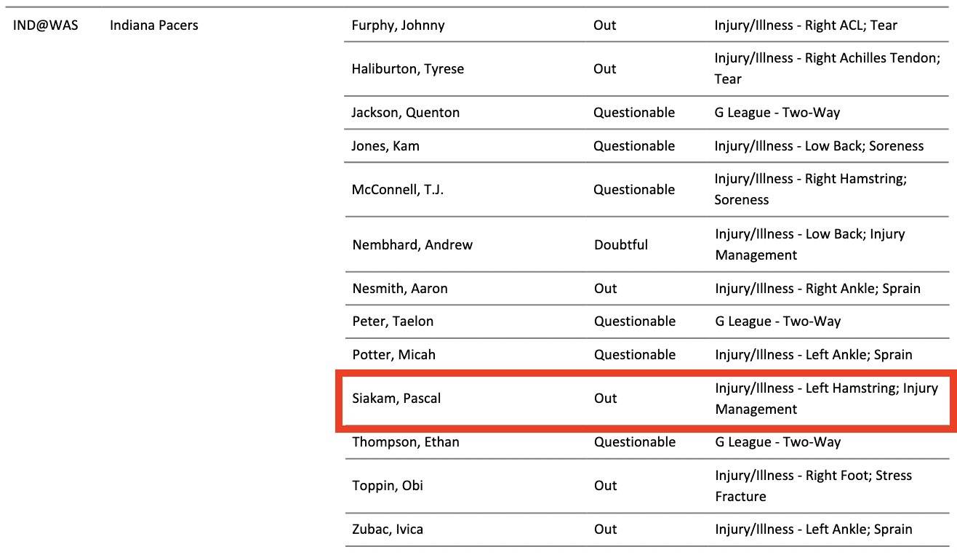Select Haliburton, Tyrese in the player column
957x560 pixels.
407,69
